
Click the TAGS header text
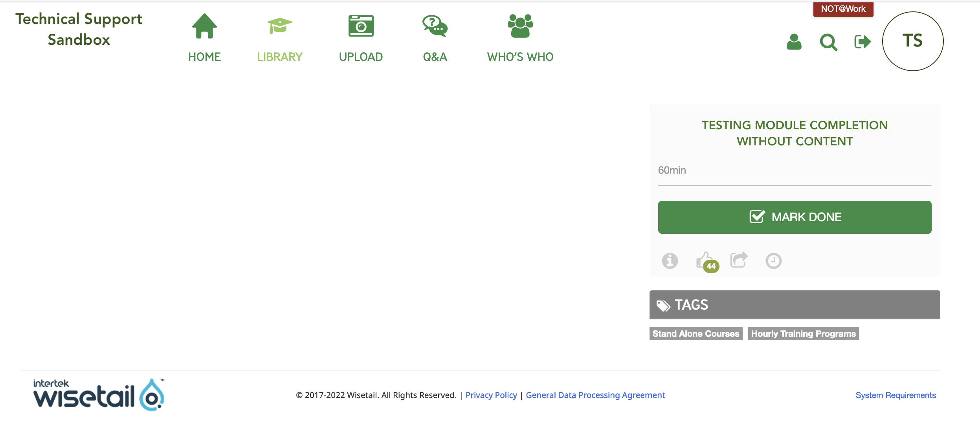(691, 305)
